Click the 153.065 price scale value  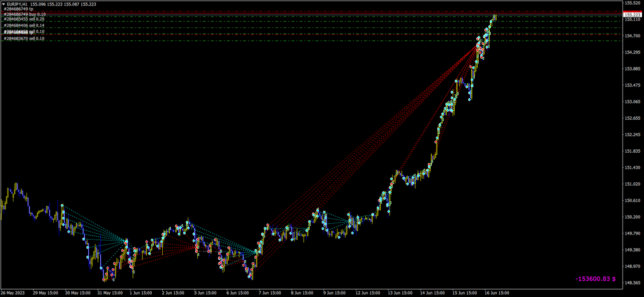coord(633,102)
